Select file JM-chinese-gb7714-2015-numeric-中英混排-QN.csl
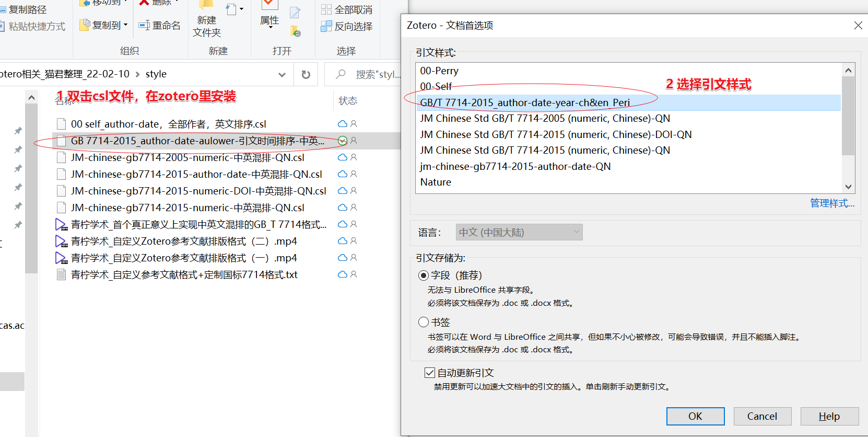868x437 pixels. 187,208
